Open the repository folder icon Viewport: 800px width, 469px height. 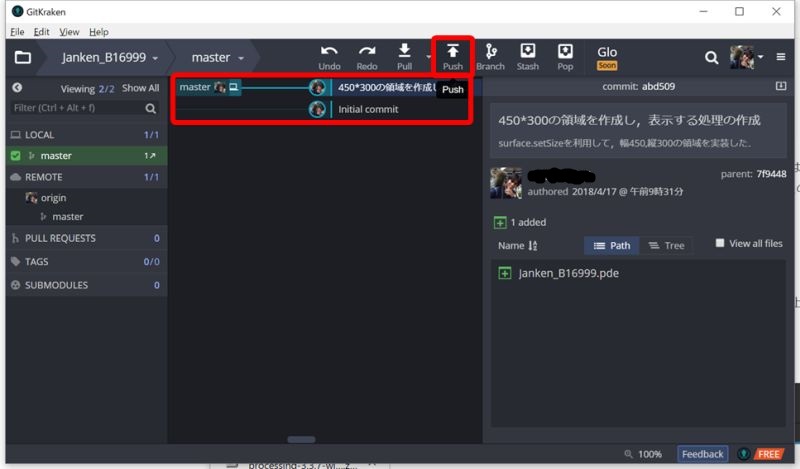point(22,58)
